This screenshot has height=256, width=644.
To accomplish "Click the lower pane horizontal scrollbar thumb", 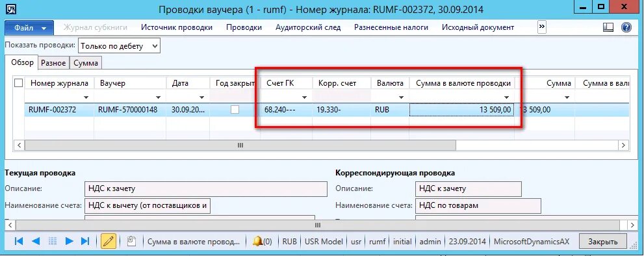I will (317, 225).
